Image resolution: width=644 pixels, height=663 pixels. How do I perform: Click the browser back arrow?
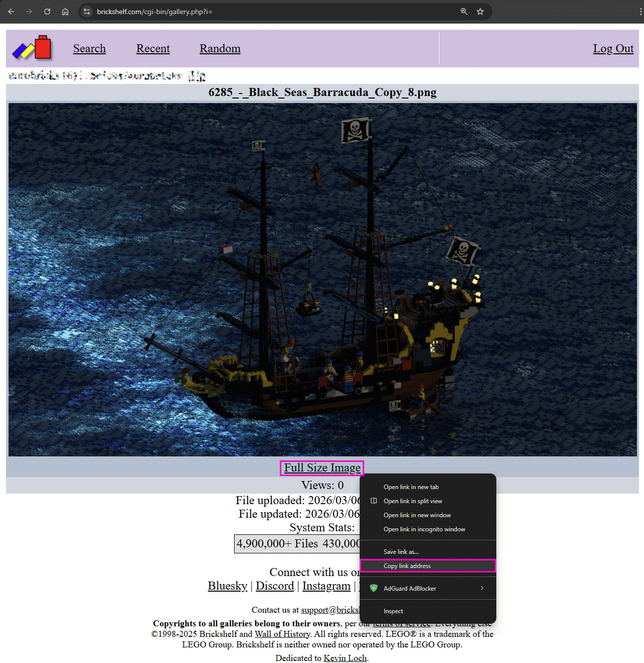tap(11, 12)
